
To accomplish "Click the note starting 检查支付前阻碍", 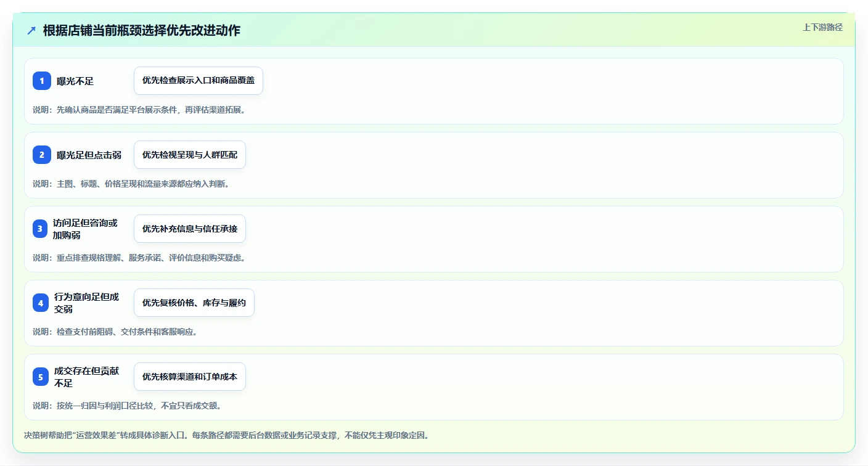I will [115, 332].
